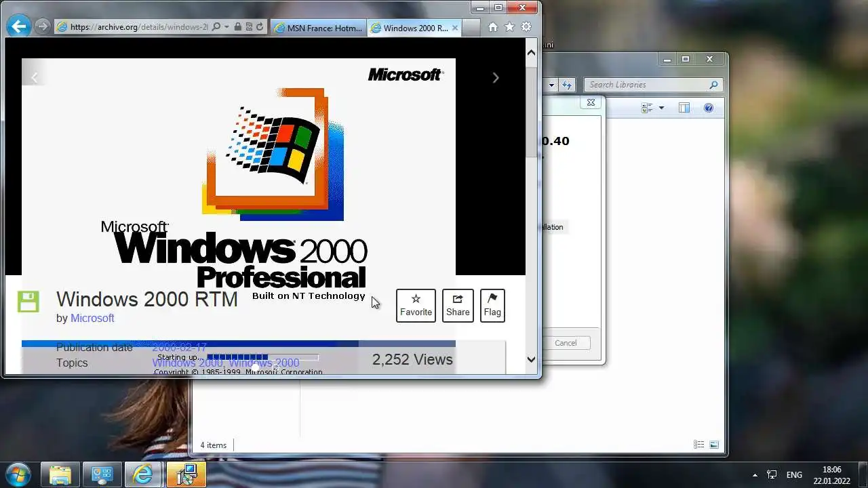Click the security lock icon in address bar

237,27
